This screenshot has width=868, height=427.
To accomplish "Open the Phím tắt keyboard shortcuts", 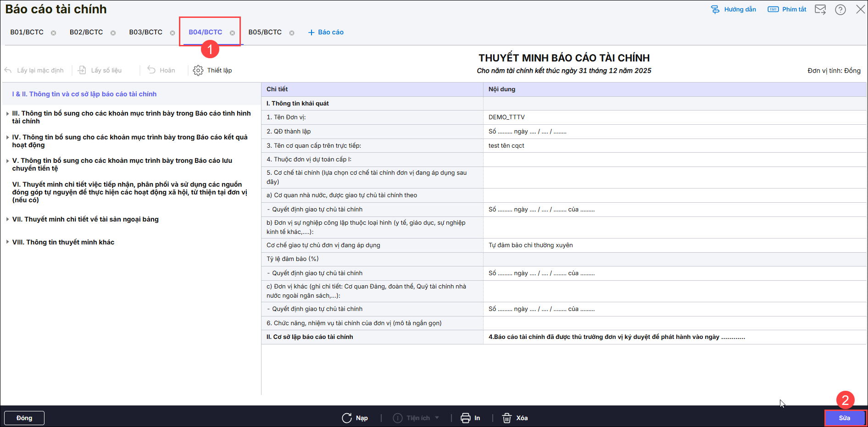I will (x=787, y=9).
